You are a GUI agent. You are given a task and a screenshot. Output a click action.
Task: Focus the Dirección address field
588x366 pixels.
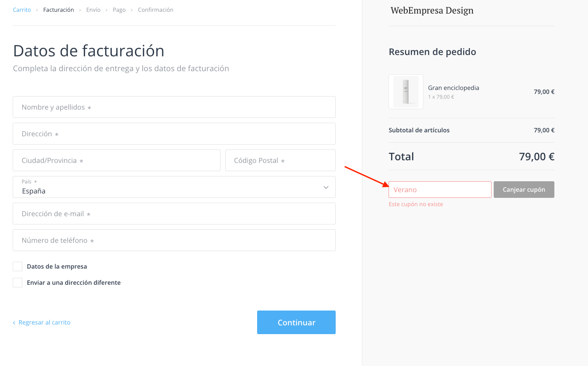point(174,134)
